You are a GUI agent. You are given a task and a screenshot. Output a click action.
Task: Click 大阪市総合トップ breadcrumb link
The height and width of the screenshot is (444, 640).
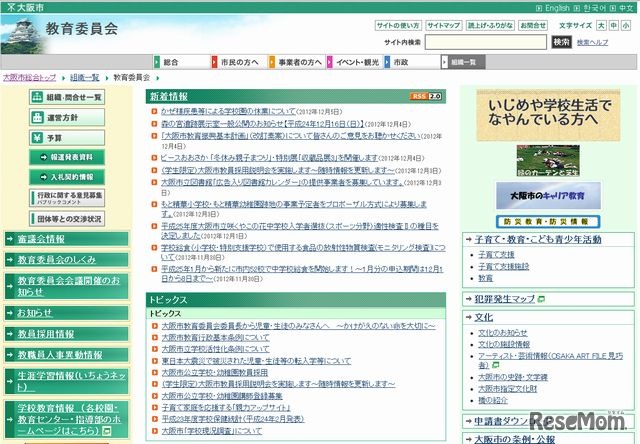tap(29, 78)
